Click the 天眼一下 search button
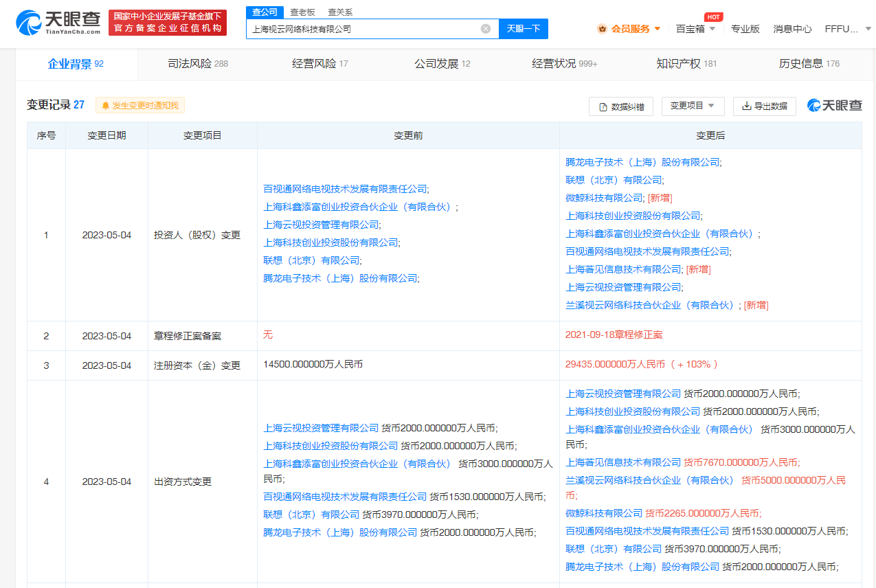 coord(524,29)
